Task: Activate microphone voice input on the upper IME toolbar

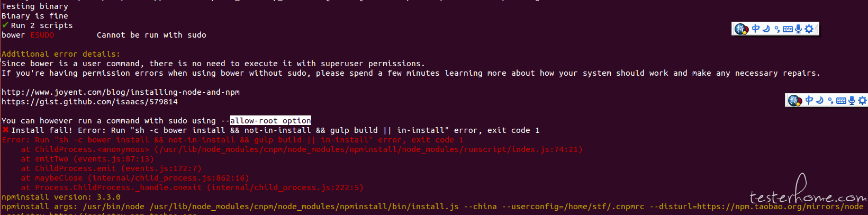Action: (798, 29)
